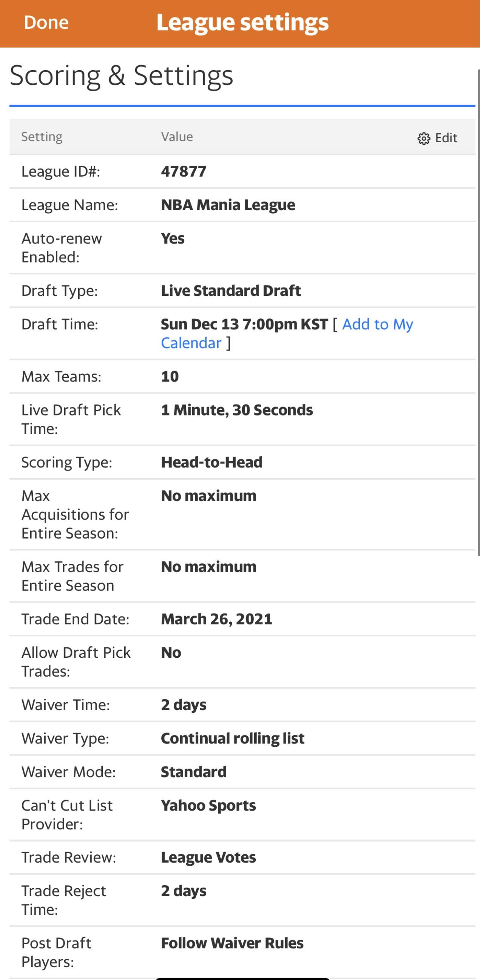The height and width of the screenshot is (980, 480).
Task: Click the gear icon beside Edit
Action: [423, 138]
